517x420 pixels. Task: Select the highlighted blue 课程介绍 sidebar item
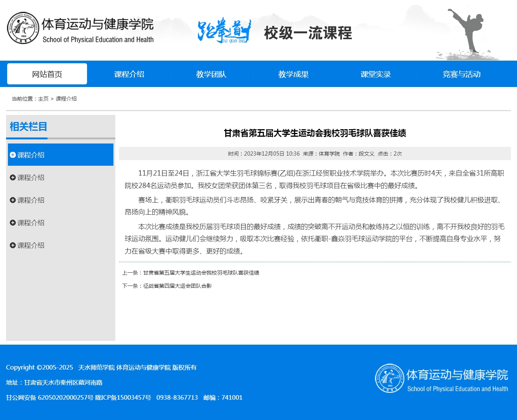[x=61, y=155]
